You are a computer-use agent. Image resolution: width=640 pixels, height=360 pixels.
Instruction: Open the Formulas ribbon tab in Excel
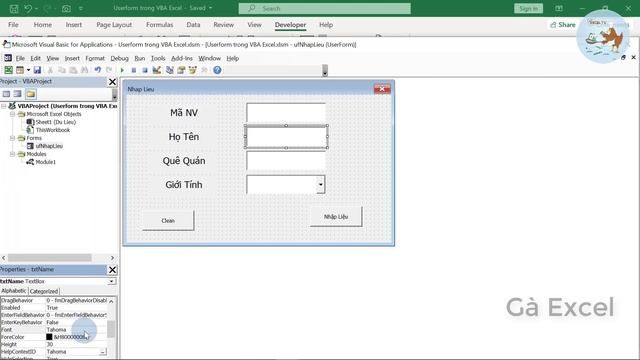click(x=160, y=25)
